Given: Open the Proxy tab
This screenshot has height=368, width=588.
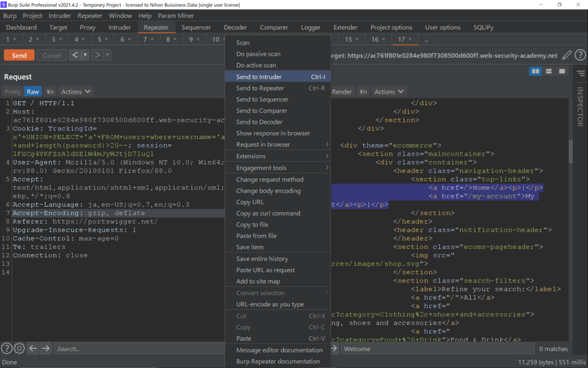Looking at the screenshot, I should coord(88,27).
